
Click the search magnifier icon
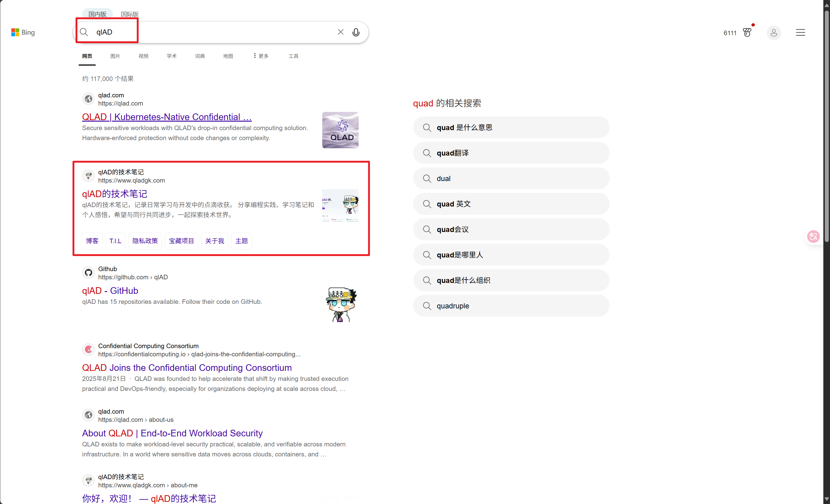click(x=84, y=32)
